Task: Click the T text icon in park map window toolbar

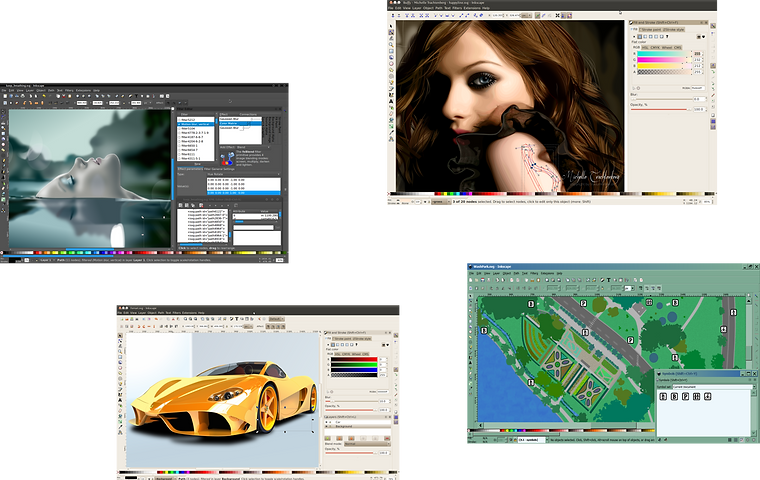Action: click(608, 280)
